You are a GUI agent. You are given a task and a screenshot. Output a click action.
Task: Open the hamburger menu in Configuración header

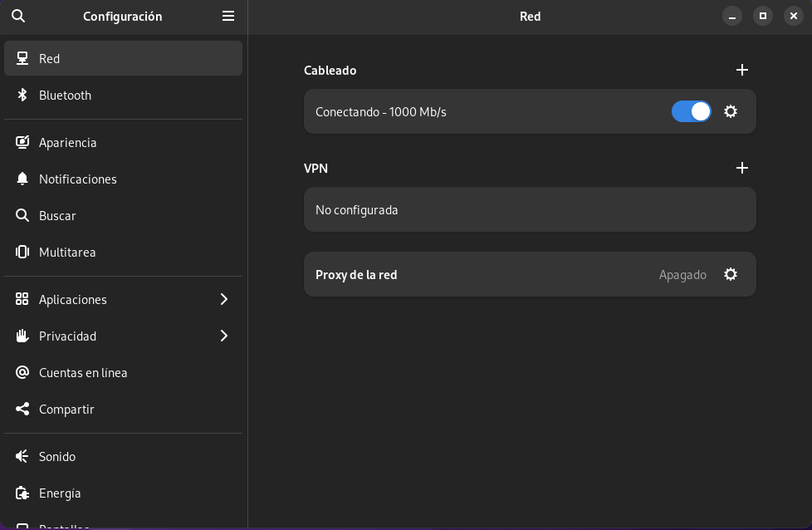click(x=228, y=16)
